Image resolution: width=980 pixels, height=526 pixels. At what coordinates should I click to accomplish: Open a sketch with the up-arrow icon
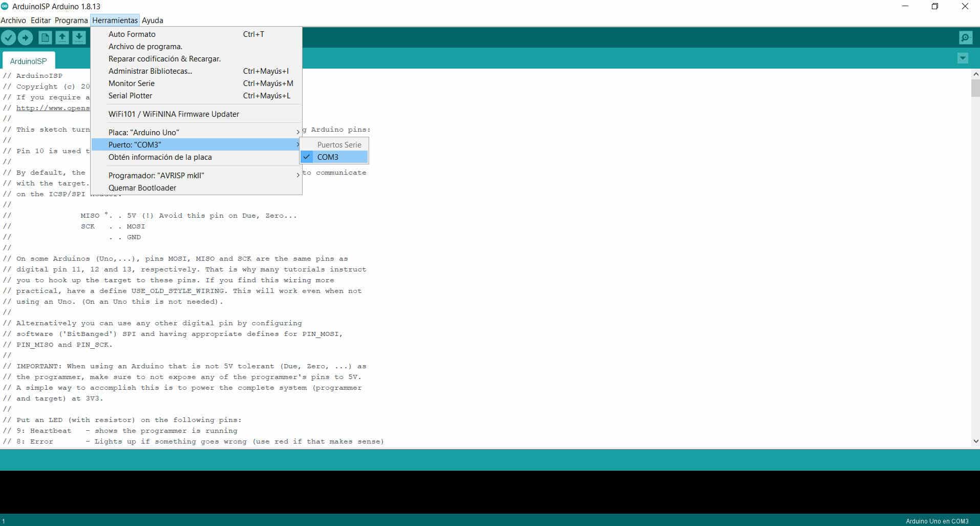pos(62,37)
